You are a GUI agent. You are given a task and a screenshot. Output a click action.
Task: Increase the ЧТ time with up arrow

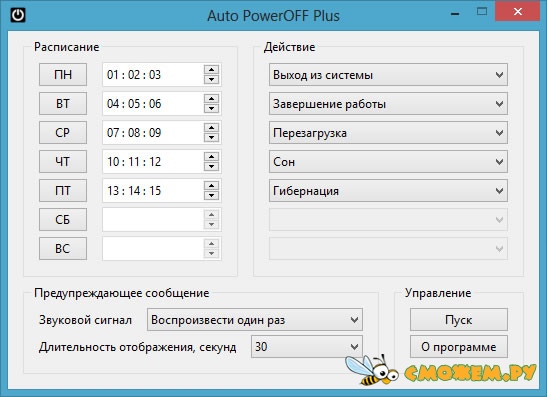click(x=211, y=156)
